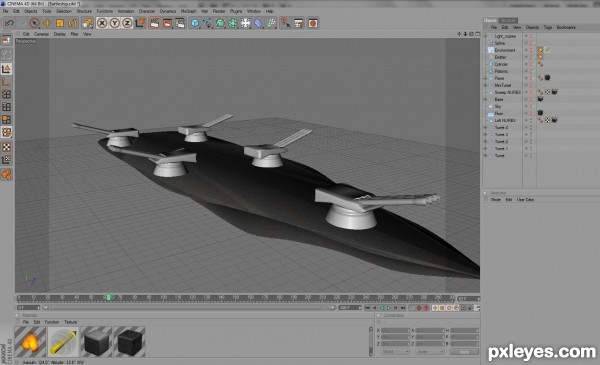Select the Object Axis tool in left sidebar
600x365 pixels.
[7, 81]
